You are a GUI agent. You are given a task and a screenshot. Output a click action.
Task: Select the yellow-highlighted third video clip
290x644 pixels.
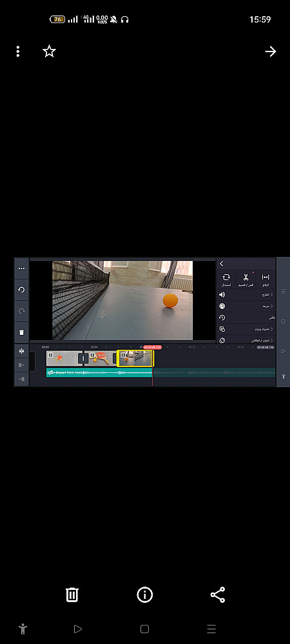[x=135, y=358]
